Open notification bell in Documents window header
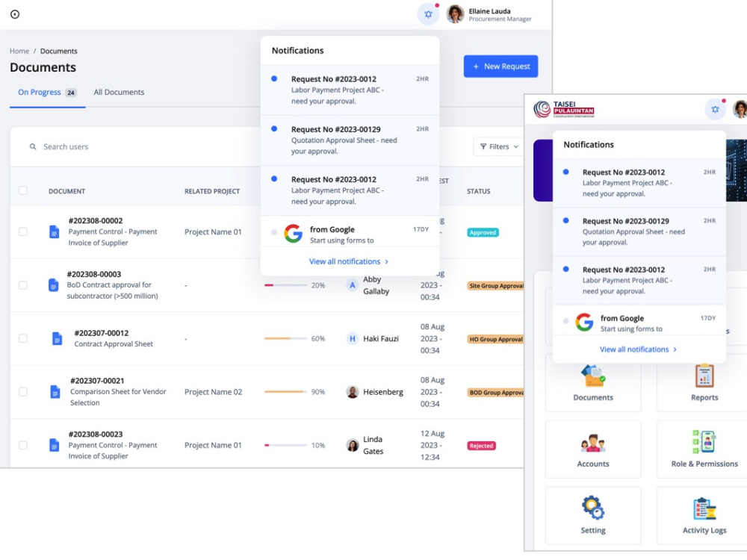The width and height of the screenshot is (747, 560). pos(428,14)
